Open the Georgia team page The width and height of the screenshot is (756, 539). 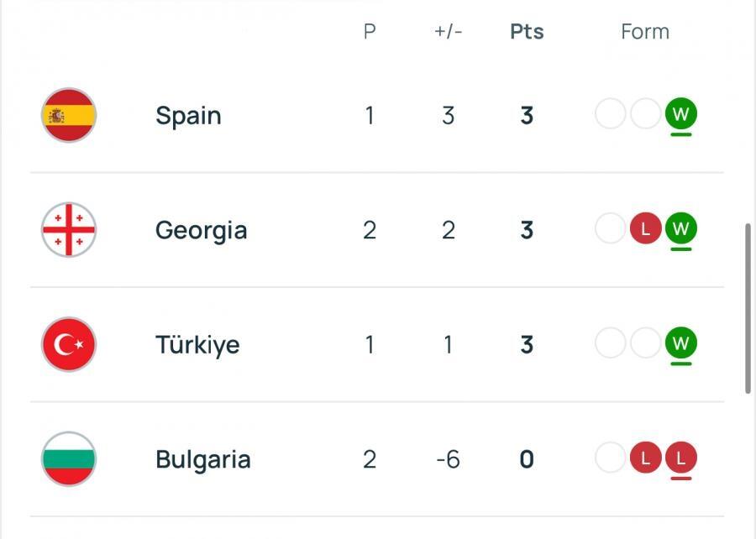coord(201,231)
